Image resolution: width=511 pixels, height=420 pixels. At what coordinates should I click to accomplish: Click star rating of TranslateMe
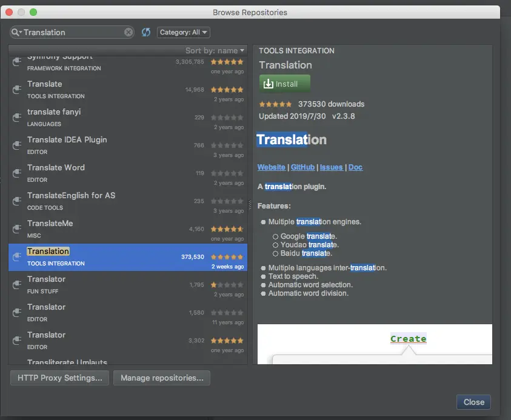[x=227, y=229]
